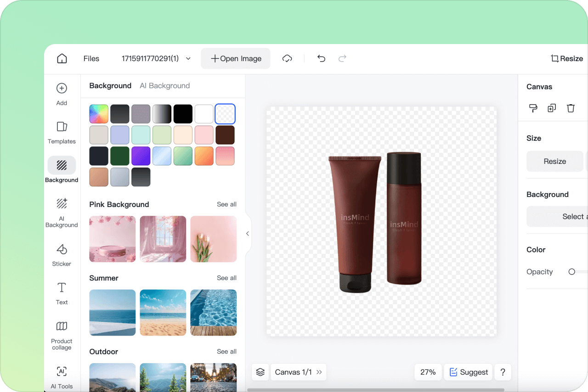Delete the canvas with trash icon
Screen dimensions: 588x392
pos(571,108)
